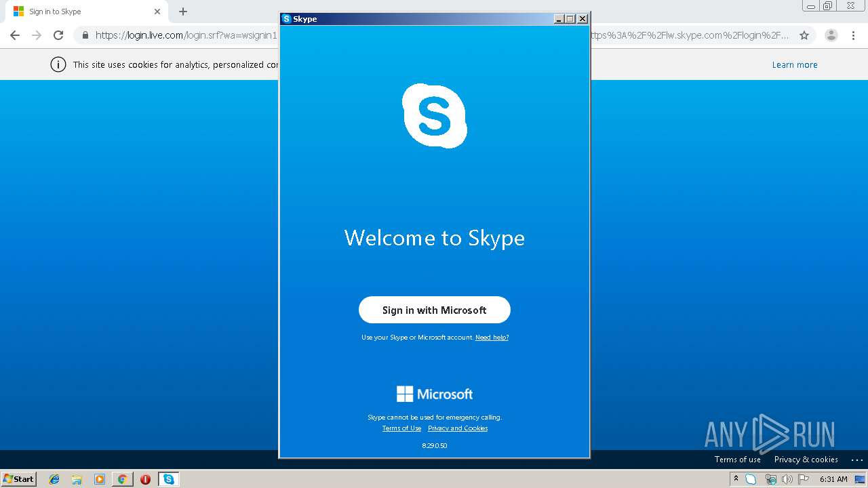Open Action Center flag icon

point(804,479)
